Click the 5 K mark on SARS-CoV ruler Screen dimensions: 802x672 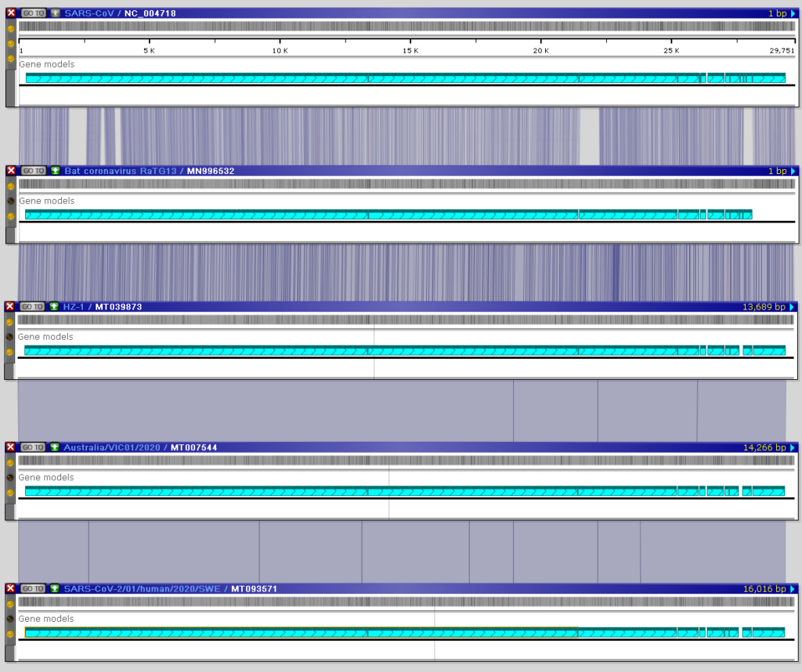coord(150,51)
